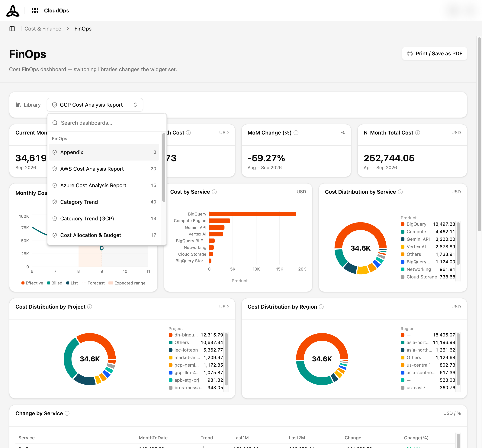This screenshot has width=482, height=448.
Task: Click info icon next to N-Month Total Cost
Action: [418, 133]
